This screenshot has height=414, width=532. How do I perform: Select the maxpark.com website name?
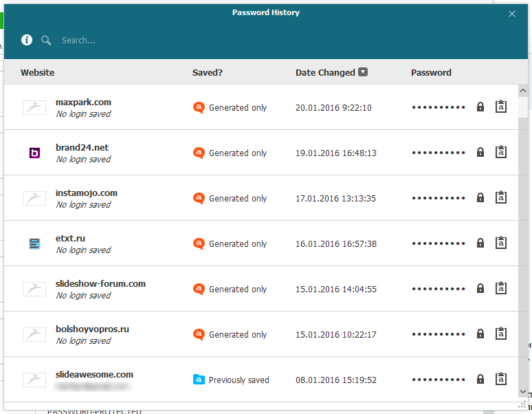83,102
